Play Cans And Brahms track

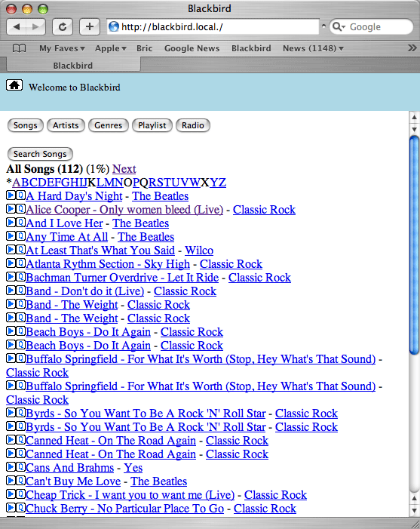click(x=11, y=466)
